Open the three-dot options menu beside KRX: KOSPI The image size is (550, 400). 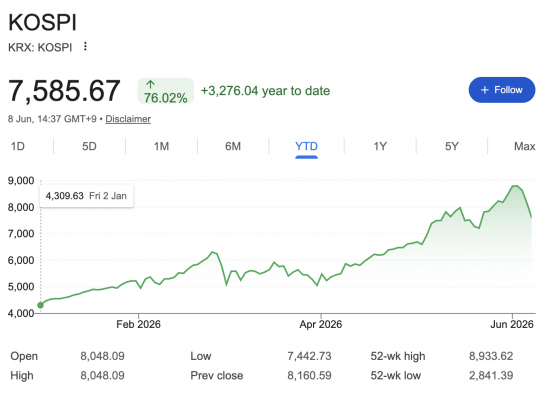pos(85,46)
